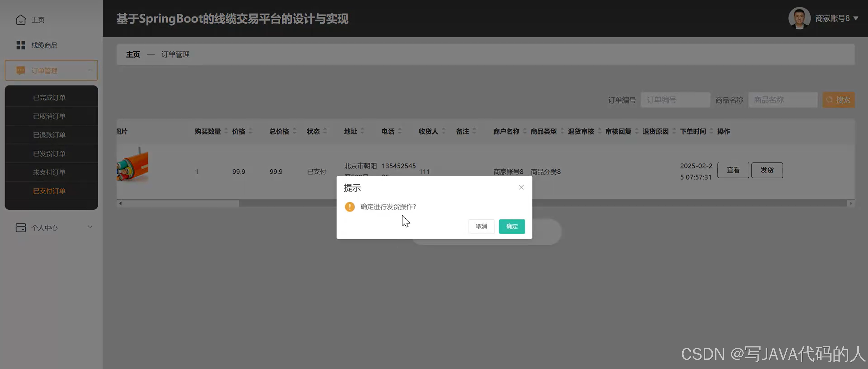Click the warning icon in the dialog

pyautogui.click(x=350, y=207)
